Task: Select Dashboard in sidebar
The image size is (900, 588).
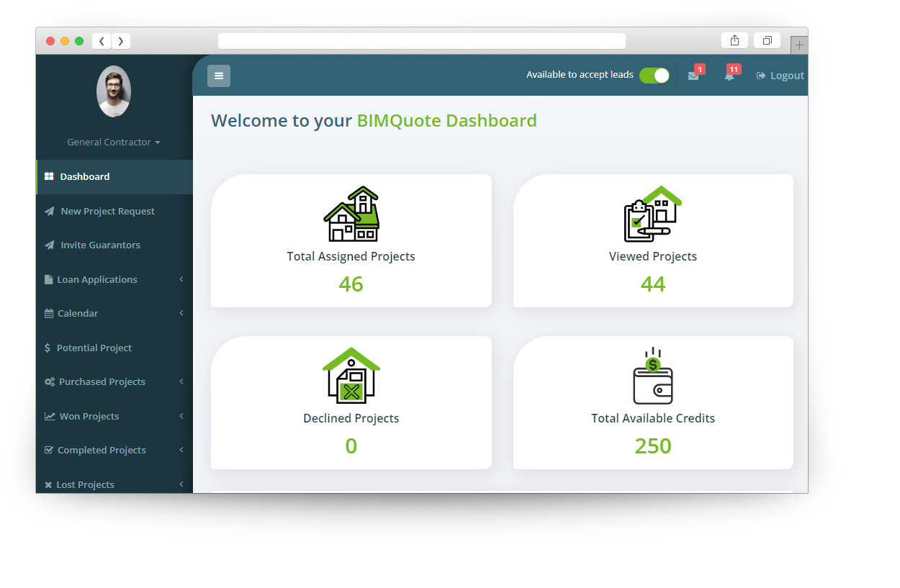Action: [x=114, y=177]
